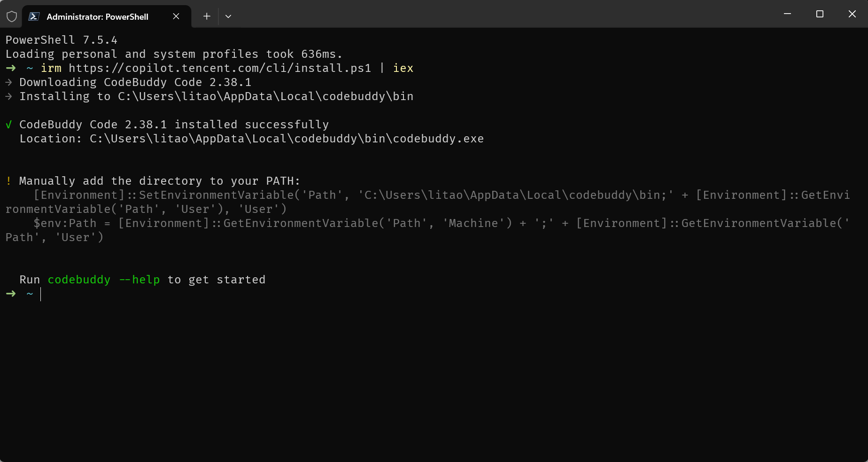Click the green prompt arrow before irm
The image size is (868, 462).
coord(11,68)
